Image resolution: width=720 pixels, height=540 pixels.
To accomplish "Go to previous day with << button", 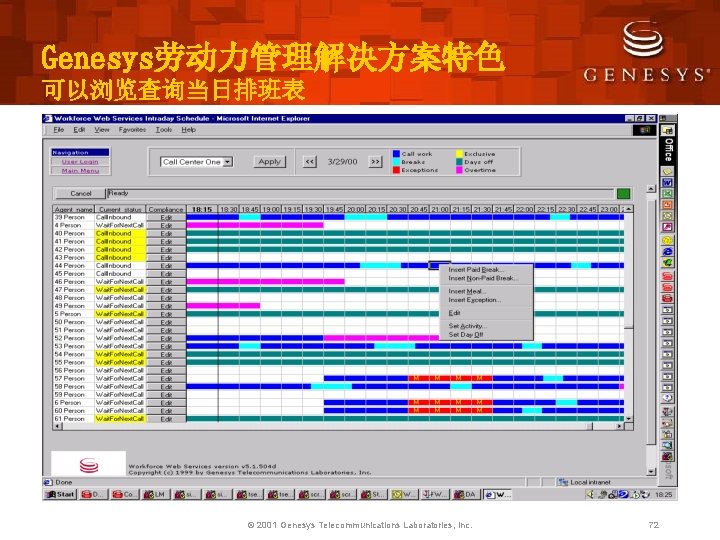I will pos(310,162).
